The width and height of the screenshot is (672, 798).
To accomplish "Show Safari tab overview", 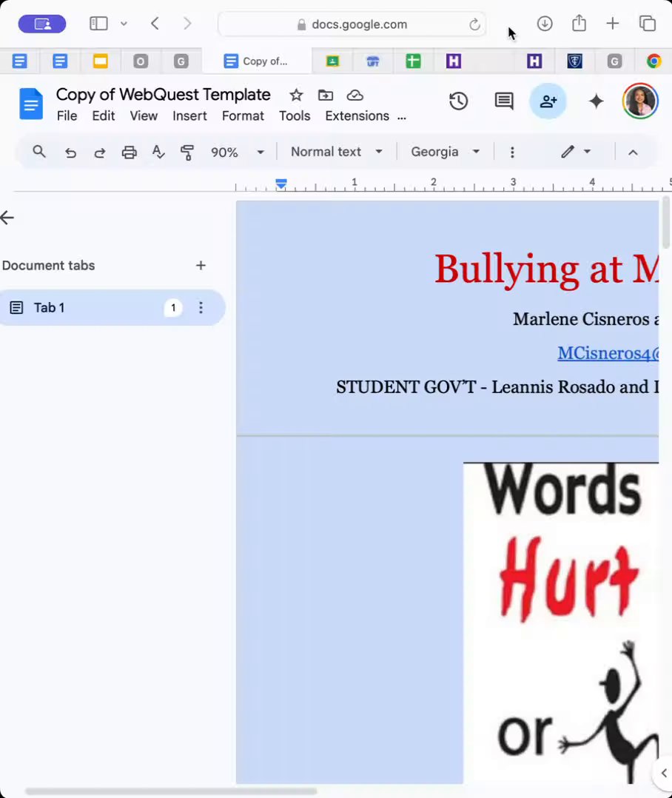I will click(x=648, y=24).
